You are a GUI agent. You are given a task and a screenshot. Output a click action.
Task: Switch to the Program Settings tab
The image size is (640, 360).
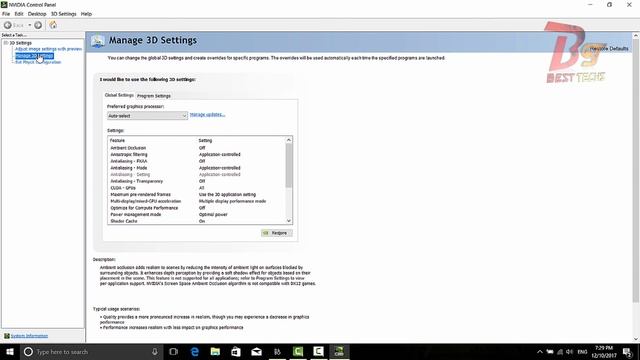[x=154, y=96]
